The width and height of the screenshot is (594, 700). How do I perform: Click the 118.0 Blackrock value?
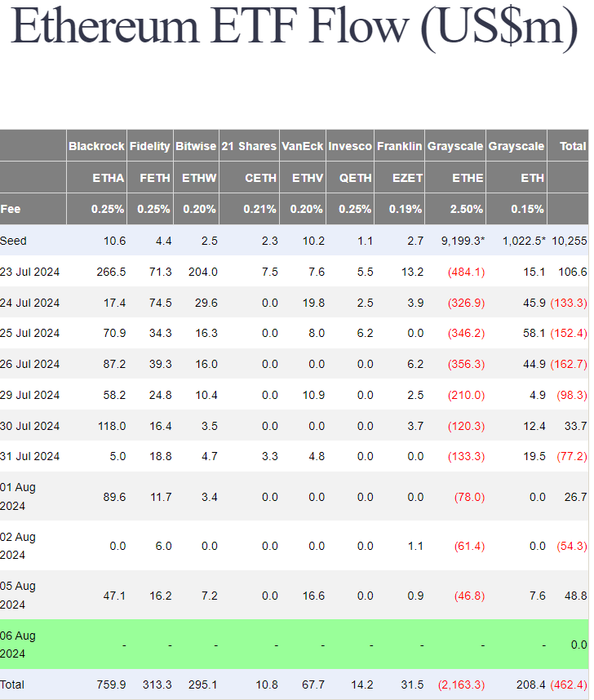point(112,426)
